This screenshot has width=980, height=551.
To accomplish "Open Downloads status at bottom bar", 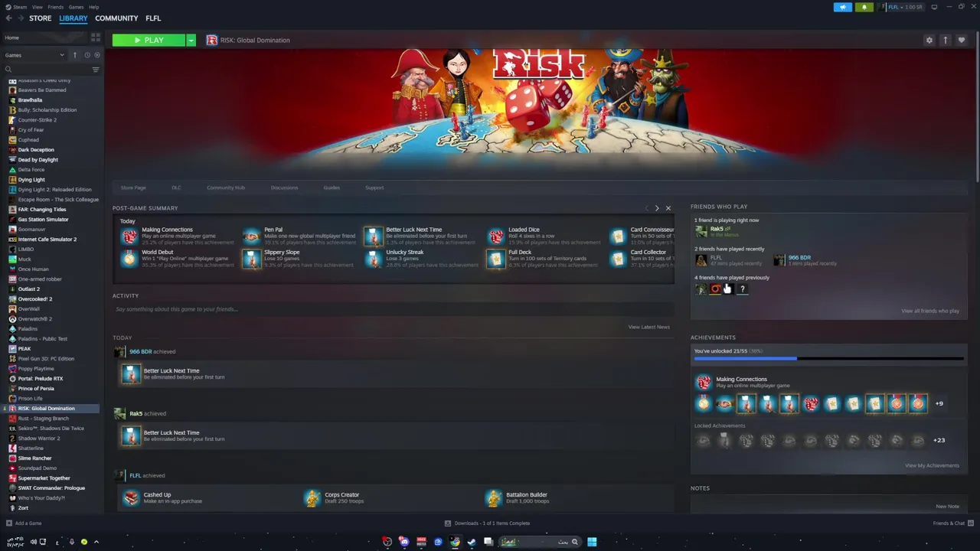I will pos(487,523).
